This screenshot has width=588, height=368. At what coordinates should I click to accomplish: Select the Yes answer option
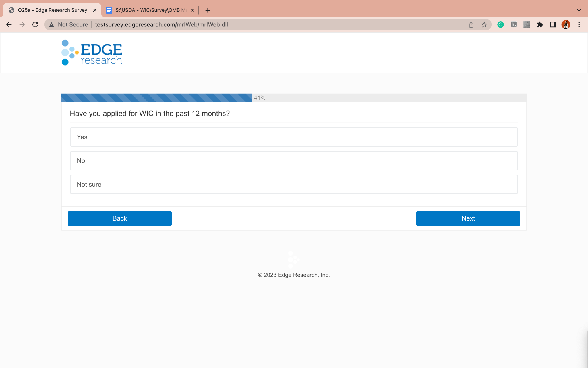coord(294,137)
